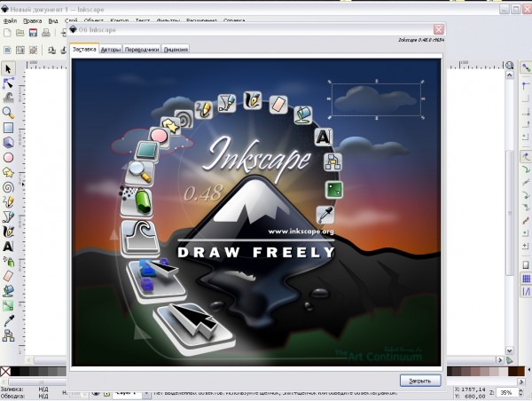The width and height of the screenshot is (532, 401).
Task: Switch to the Заставка tab
Action: point(84,49)
